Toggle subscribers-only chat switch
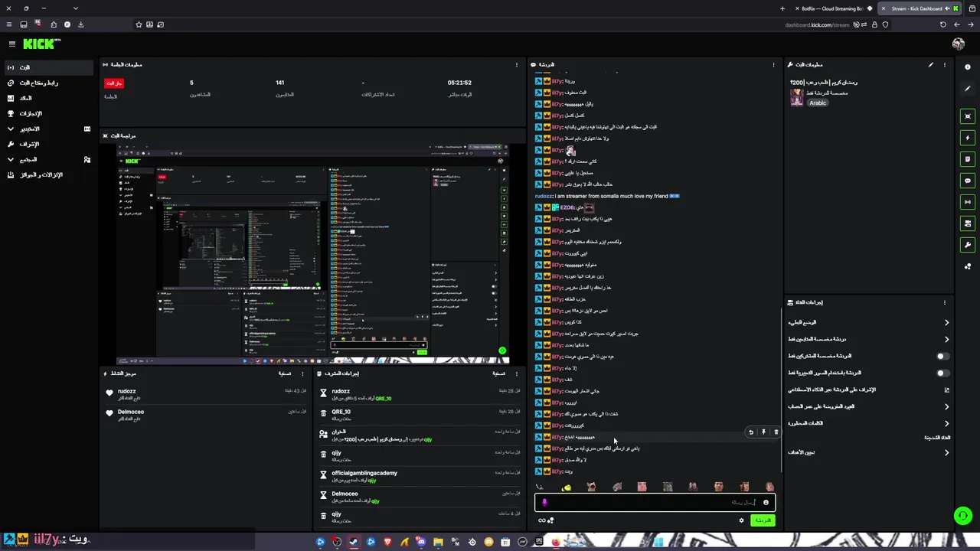 [942, 356]
